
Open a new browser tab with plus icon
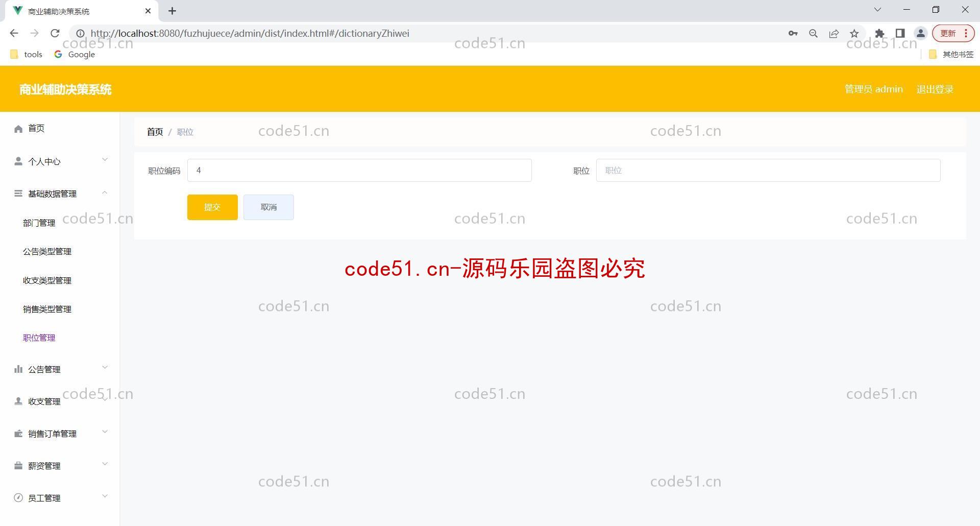click(172, 11)
